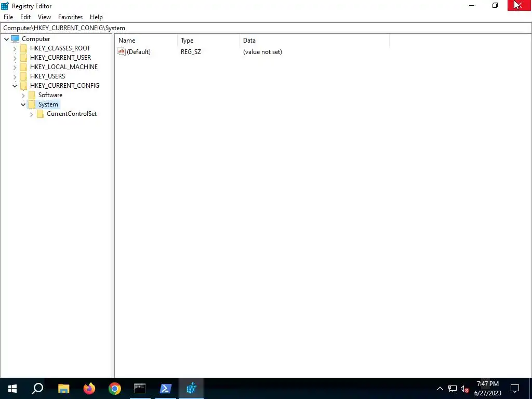Screen dimensions: 532x399
Task: Expand CurrentControlSet chevron
Action: (31, 114)
